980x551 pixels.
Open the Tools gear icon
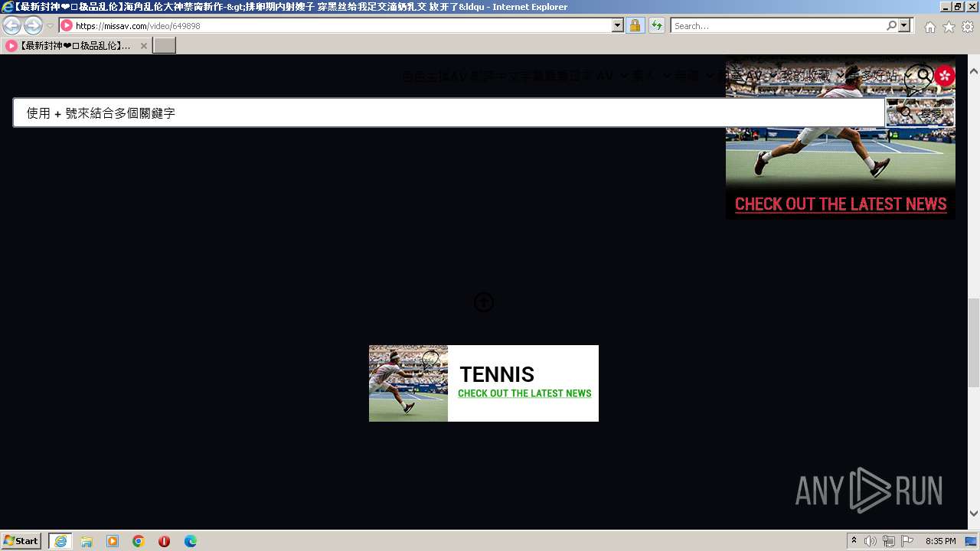pos(968,27)
